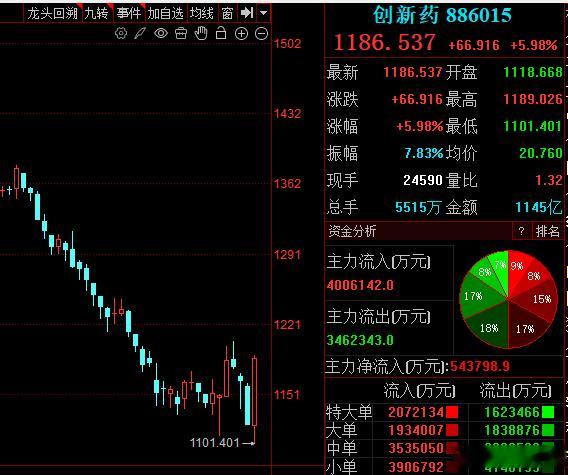This screenshot has height=475, width=568.
Task: Click the 量比 value 1.32
Action: click(x=549, y=180)
